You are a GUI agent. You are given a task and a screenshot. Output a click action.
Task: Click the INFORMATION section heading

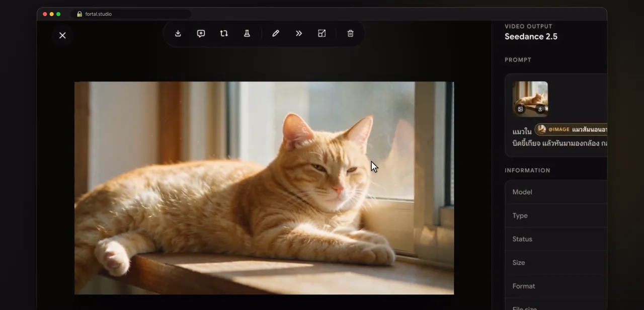coord(527,171)
